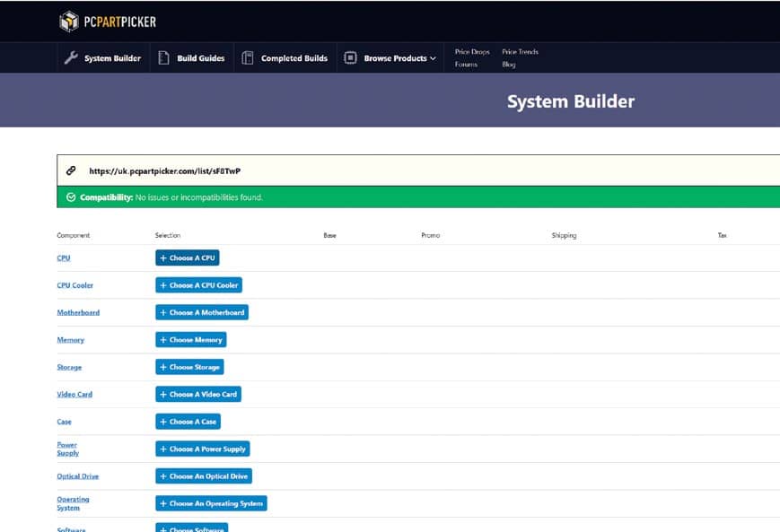Open the Blog link
Viewport: 780px width, 532px height.
pyautogui.click(x=508, y=64)
